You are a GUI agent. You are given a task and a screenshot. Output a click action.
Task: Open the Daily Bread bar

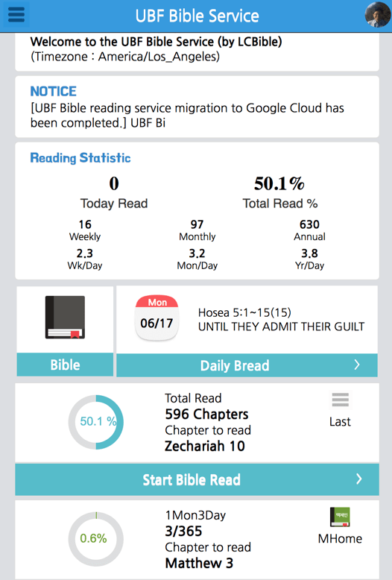coord(247,365)
